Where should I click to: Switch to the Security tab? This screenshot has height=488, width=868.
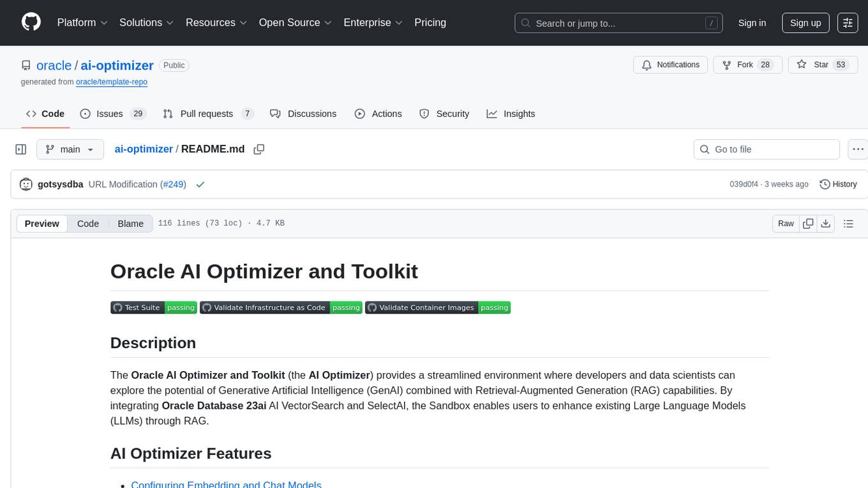point(444,114)
